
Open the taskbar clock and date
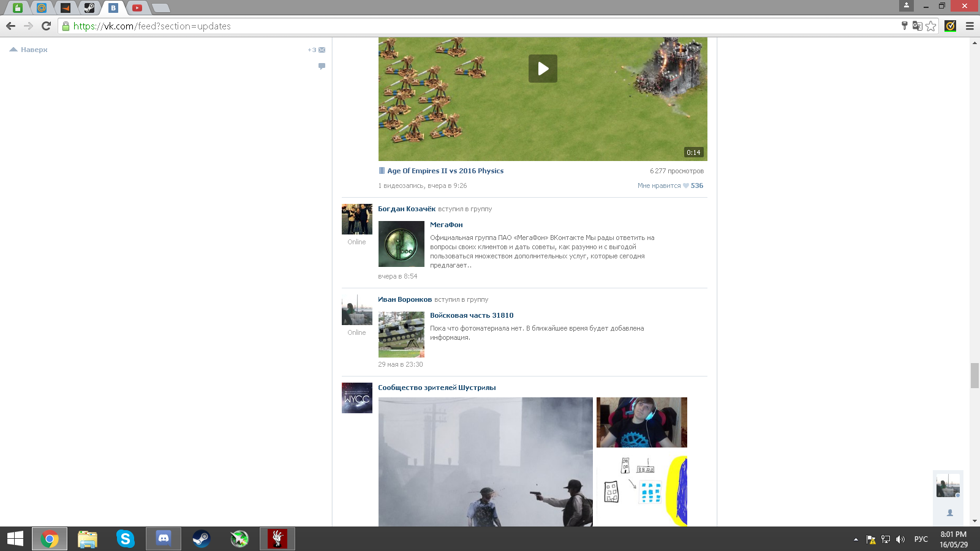tap(954, 539)
